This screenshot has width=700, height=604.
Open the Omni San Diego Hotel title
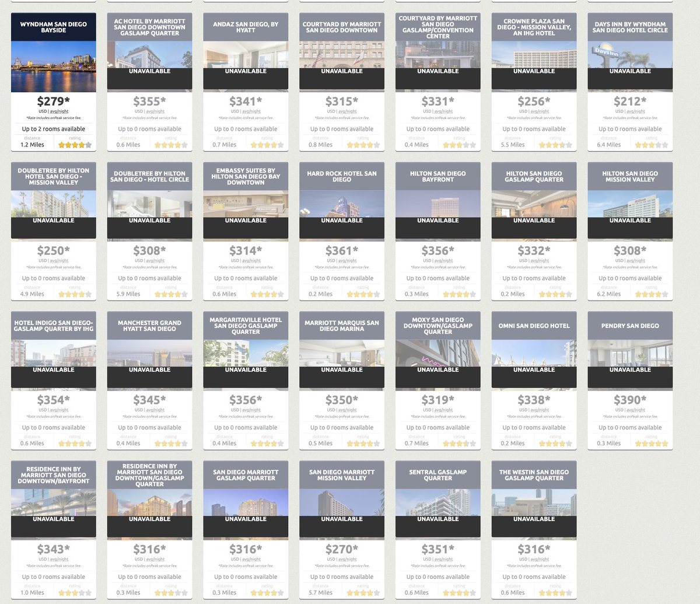pos(534,326)
